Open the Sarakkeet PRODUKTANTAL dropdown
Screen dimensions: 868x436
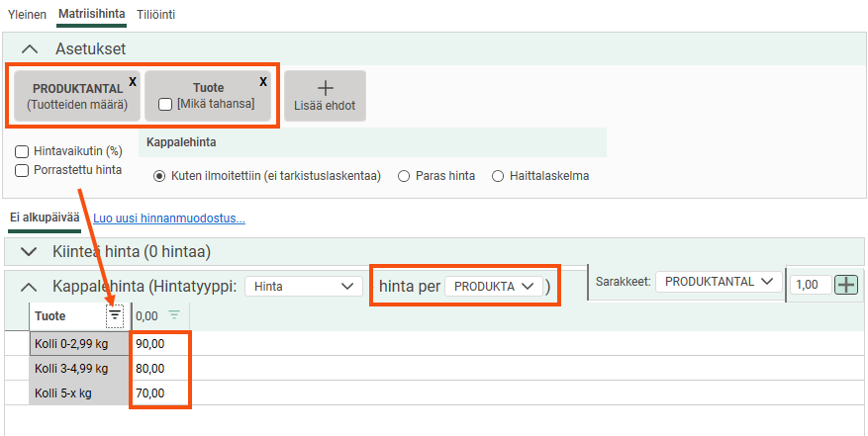click(x=718, y=282)
